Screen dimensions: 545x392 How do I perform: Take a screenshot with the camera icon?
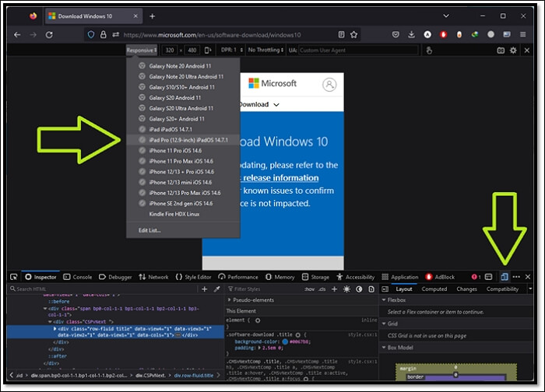[x=501, y=50]
